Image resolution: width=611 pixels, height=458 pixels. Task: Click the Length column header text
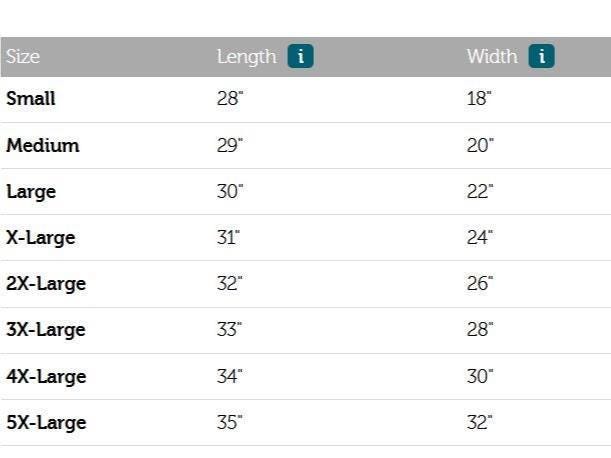(247, 57)
